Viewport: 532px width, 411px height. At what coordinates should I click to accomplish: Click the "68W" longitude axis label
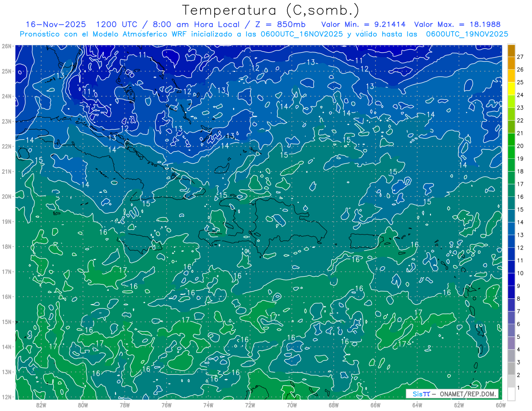click(333, 405)
